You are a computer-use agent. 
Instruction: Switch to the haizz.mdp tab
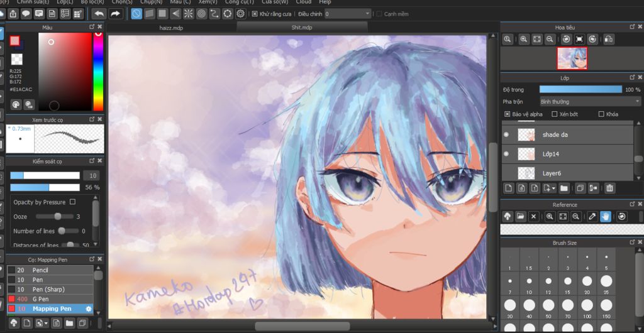[171, 28]
